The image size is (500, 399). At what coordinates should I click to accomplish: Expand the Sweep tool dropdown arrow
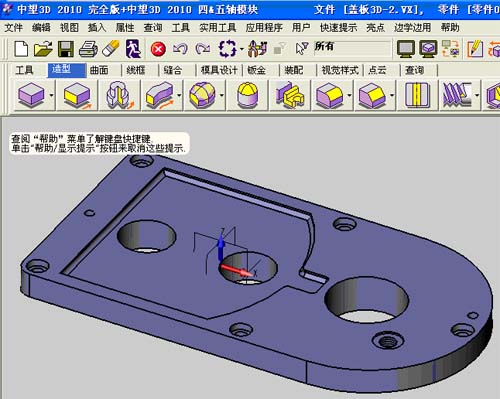click(x=179, y=96)
